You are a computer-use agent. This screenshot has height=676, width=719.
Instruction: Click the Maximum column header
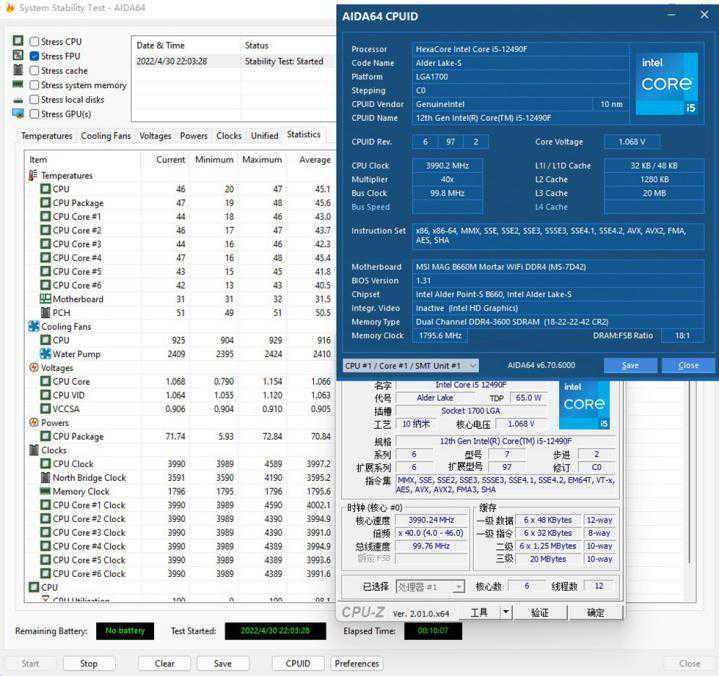tap(262, 160)
